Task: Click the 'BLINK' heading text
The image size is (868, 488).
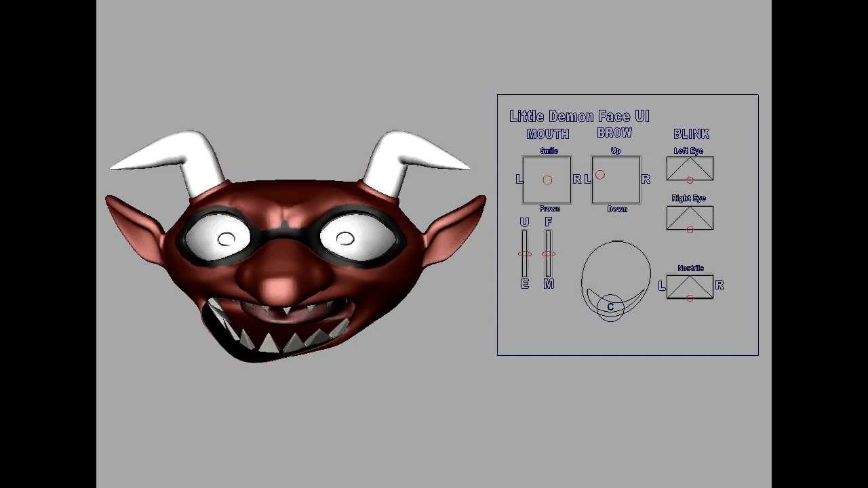Action: click(x=691, y=134)
